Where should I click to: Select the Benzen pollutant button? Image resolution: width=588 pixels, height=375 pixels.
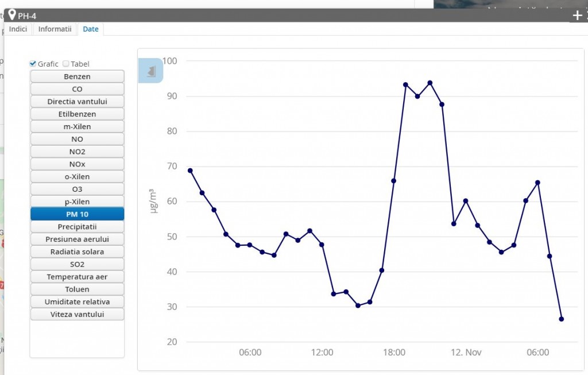(x=77, y=76)
